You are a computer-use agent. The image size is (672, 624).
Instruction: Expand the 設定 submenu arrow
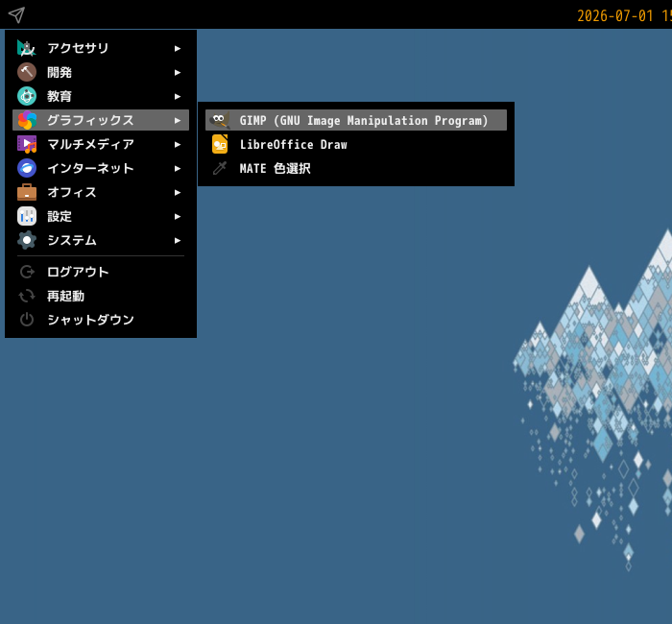tap(178, 216)
